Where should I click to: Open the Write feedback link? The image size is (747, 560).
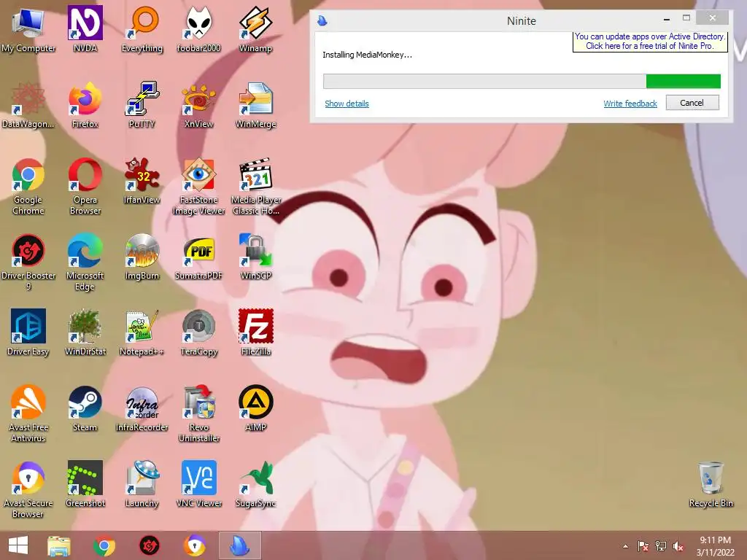(630, 104)
